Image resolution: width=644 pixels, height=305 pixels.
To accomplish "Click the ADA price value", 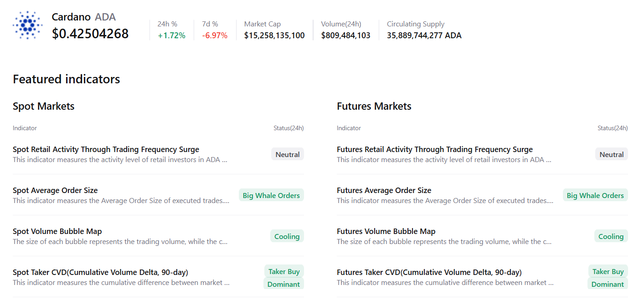I will pyautogui.click(x=90, y=34).
